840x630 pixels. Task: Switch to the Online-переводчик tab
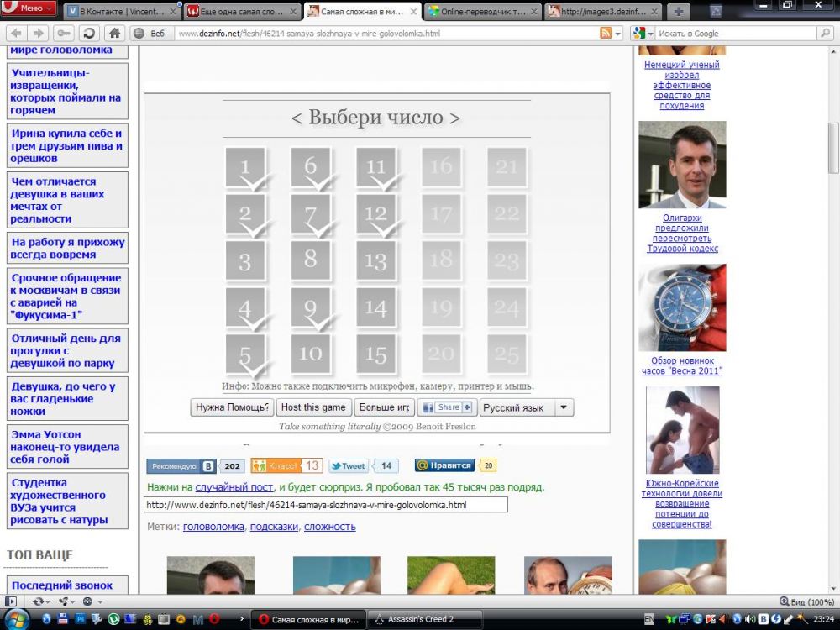(x=480, y=12)
